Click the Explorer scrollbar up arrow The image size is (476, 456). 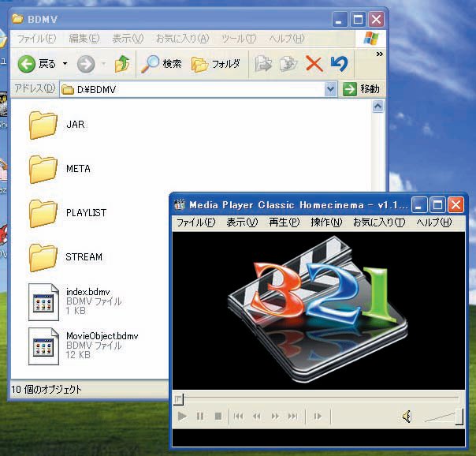coord(377,107)
